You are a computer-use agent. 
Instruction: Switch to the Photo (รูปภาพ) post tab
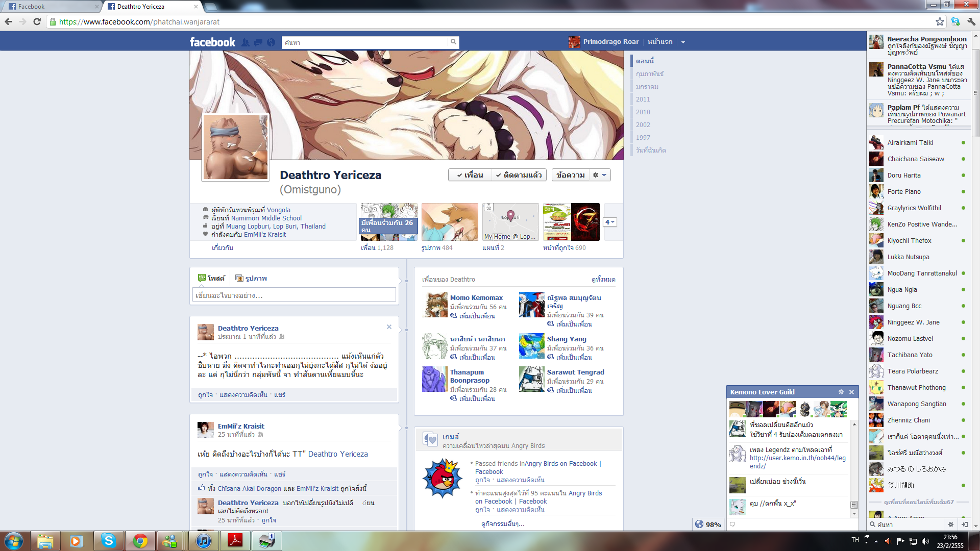coord(251,278)
